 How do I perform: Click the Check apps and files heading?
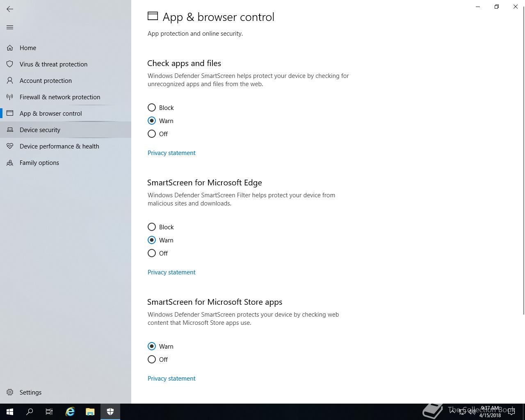pos(184,63)
